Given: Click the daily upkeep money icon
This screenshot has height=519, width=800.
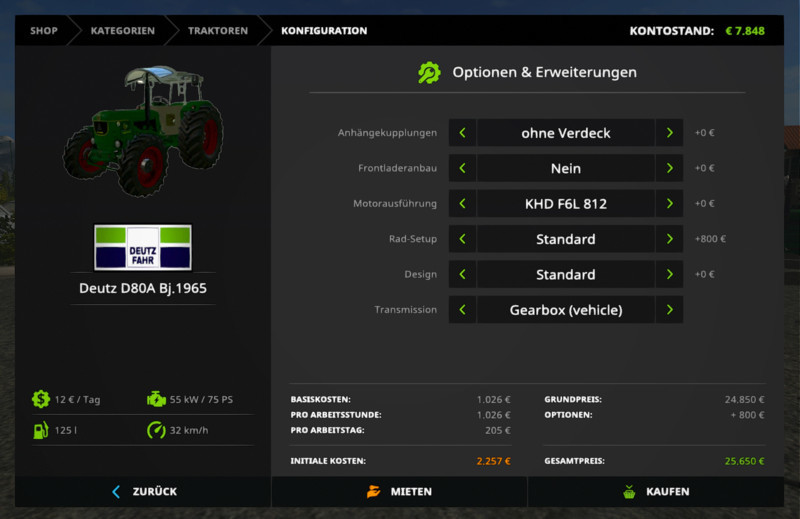Looking at the screenshot, I should point(40,399).
